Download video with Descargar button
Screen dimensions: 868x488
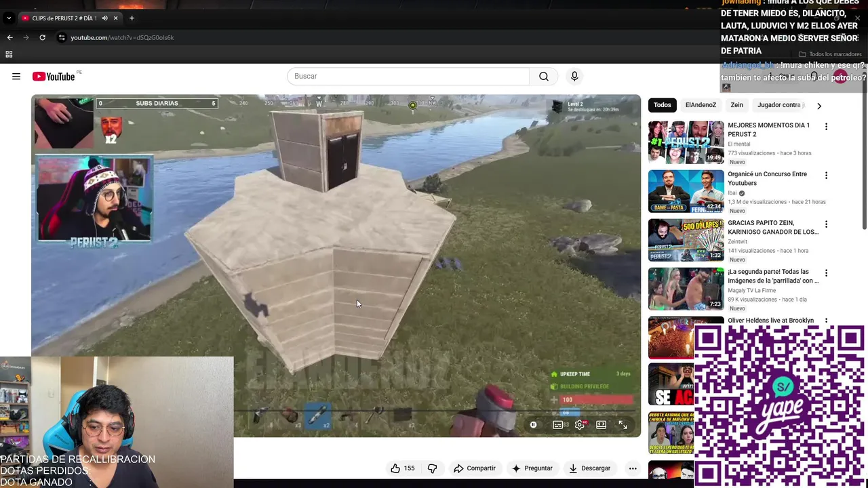click(x=589, y=468)
